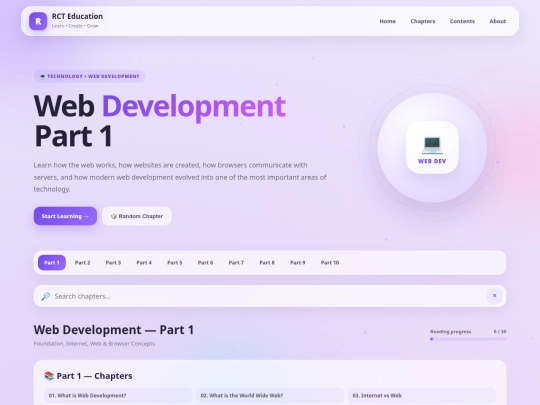Viewport: 540px width, 405px height.
Task: Click the Technology • Web Development badge
Action: [x=90, y=76]
